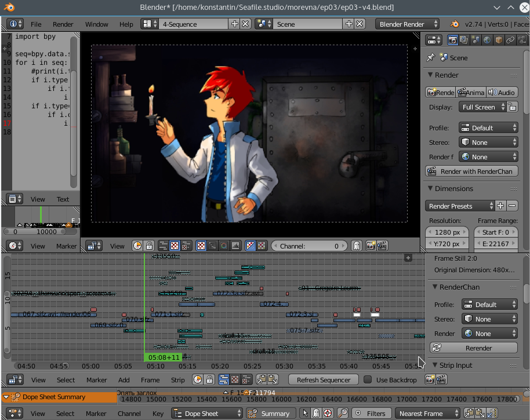Toggle frame-synced time icon in preview header
The height and width of the screenshot is (420, 530).
click(x=137, y=246)
